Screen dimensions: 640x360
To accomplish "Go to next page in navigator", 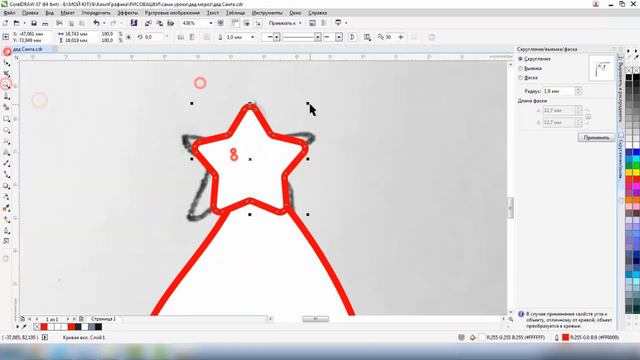I will coord(68,319).
